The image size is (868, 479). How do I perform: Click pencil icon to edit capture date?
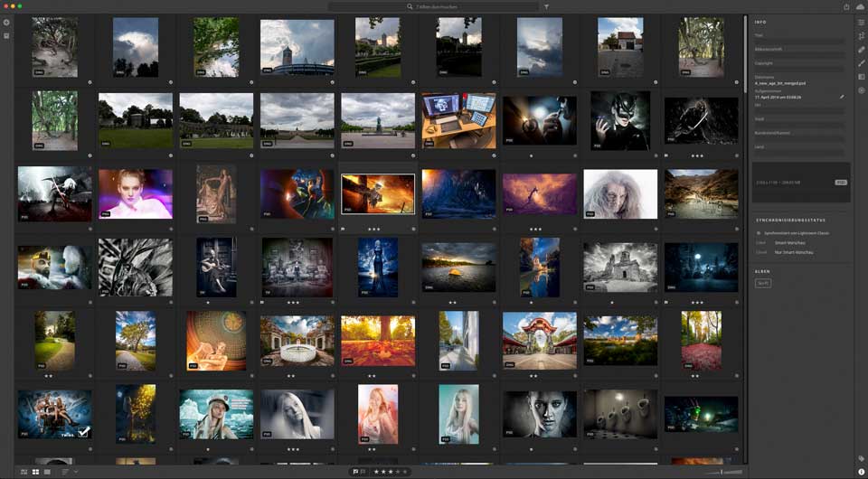(x=842, y=96)
